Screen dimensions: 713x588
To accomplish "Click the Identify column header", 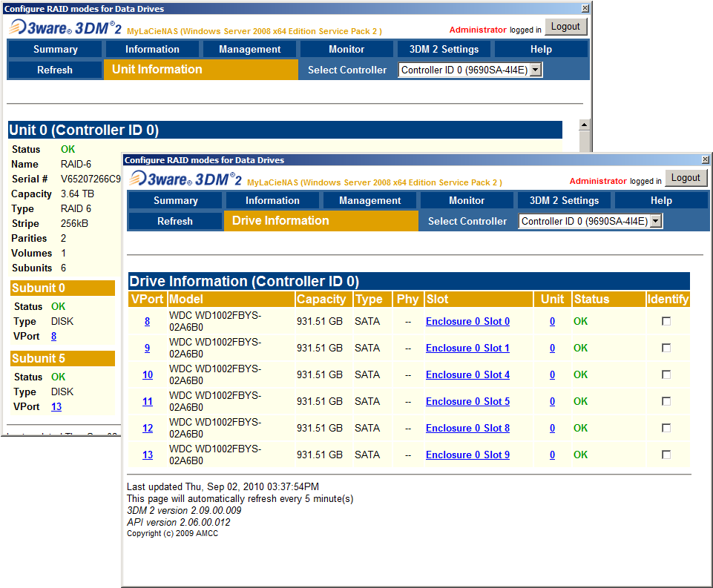I will (x=668, y=299).
